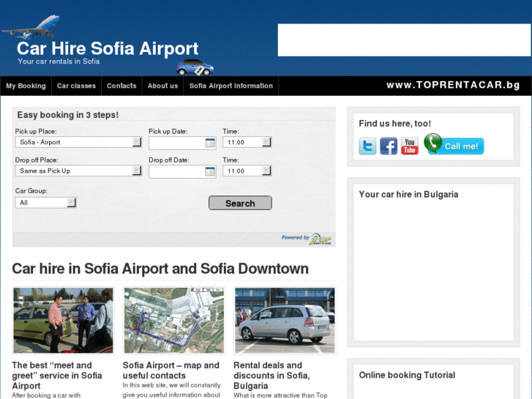Click the Call me! phone button
Image resolution: width=532 pixels, height=399 pixels.
click(454, 144)
